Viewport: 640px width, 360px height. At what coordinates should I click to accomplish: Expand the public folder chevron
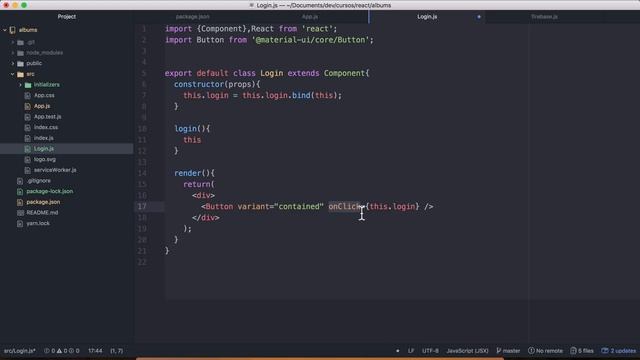13,63
